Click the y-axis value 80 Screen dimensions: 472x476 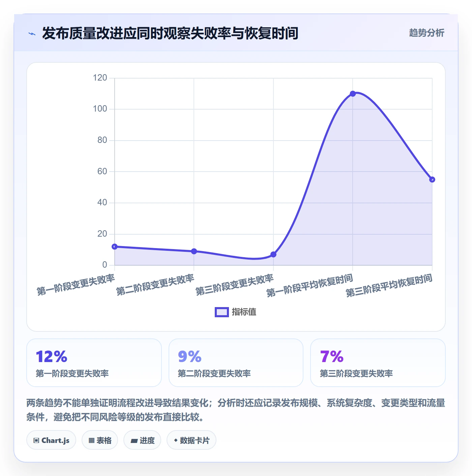point(102,140)
